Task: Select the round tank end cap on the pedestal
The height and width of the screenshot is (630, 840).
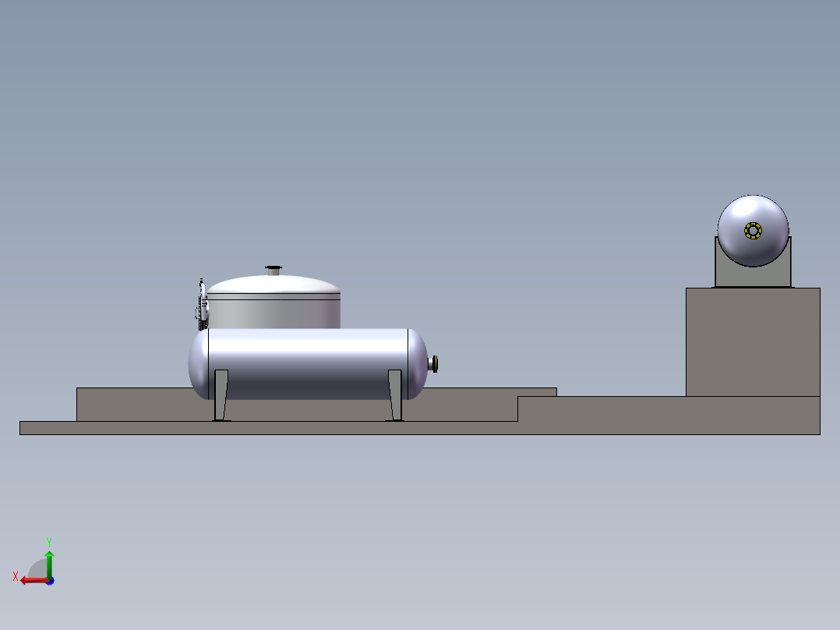Action: point(753,231)
